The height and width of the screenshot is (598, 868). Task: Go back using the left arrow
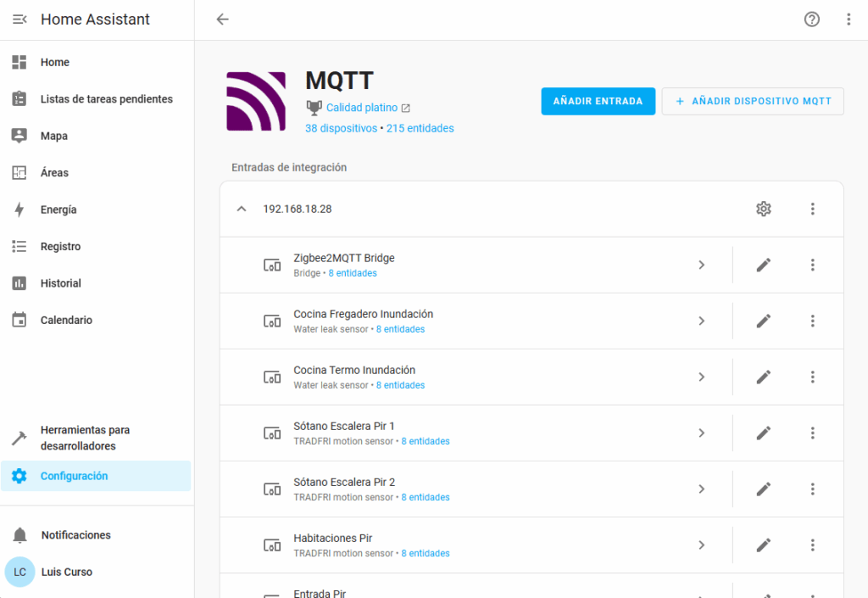click(x=223, y=20)
